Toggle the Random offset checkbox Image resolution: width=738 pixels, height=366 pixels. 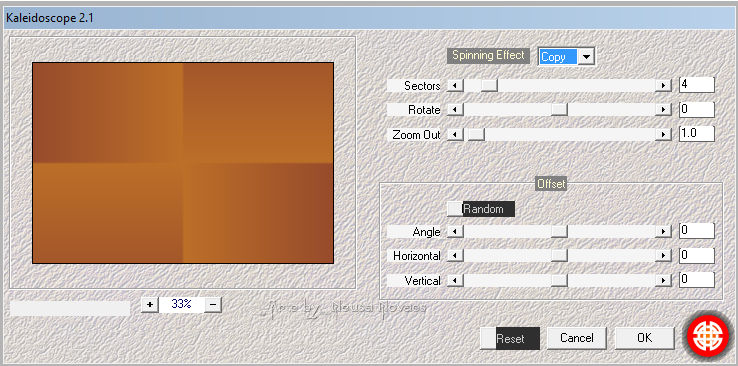click(x=455, y=209)
